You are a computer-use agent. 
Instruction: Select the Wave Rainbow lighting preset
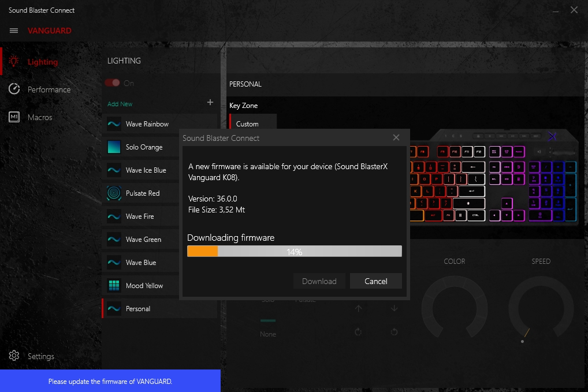tap(160, 124)
